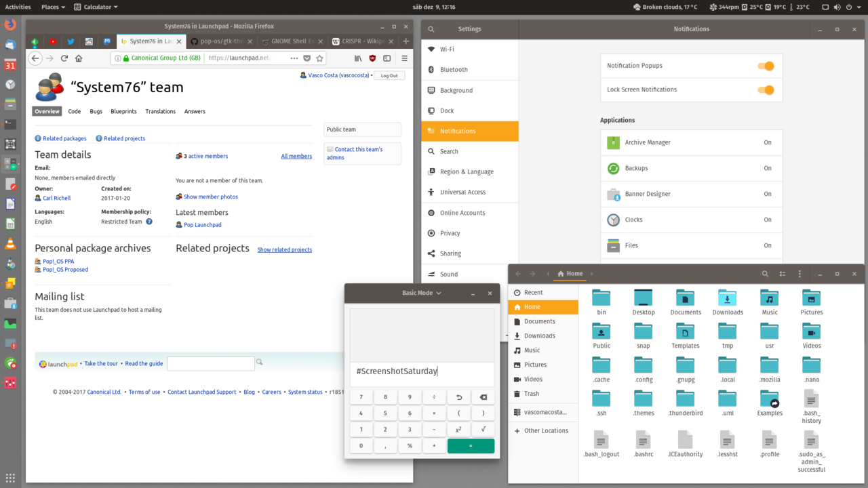
Task: Open the Calculator app menu dropdown
Action: (x=96, y=7)
